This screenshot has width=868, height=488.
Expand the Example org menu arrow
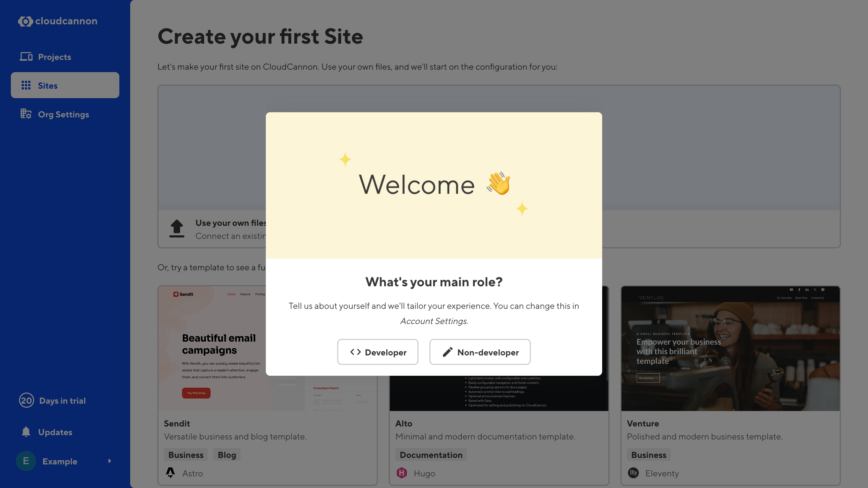(x=109, y=461)
